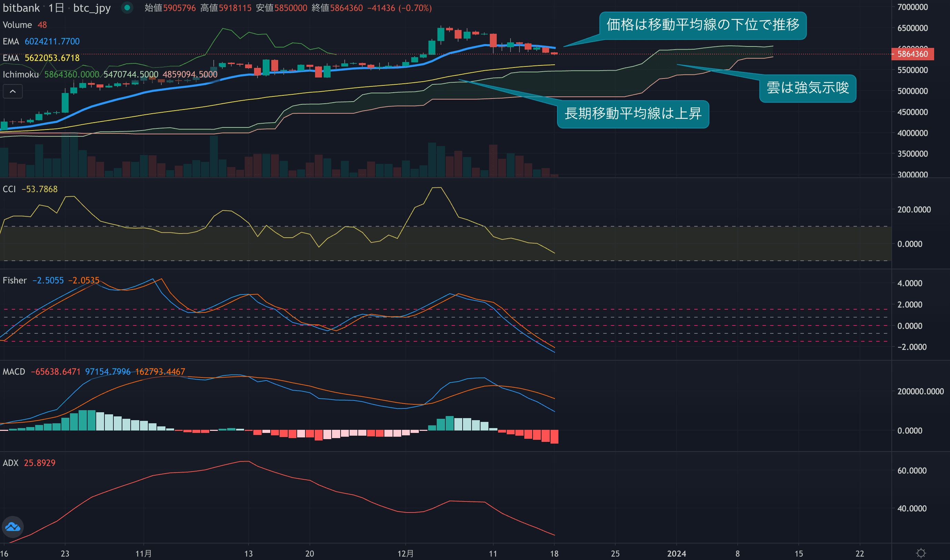Select the ADX indicator label
This screenshot has width=950, height=560.
pyautogui.click(x=11, y=463)
